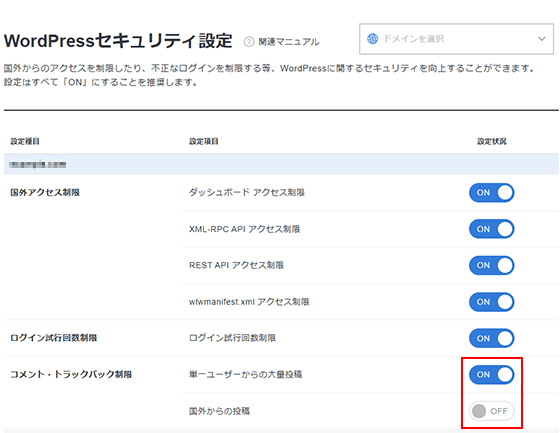Toggle REST API アクセス制限 switch
This screenshot has width=560, height=433.
coord(491,265)
